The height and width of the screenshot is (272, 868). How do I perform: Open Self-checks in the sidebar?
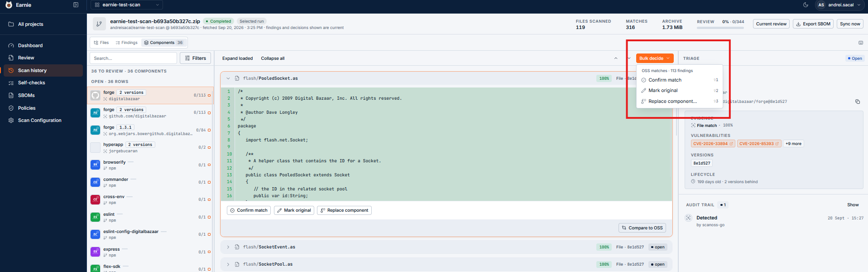point(43,83)
